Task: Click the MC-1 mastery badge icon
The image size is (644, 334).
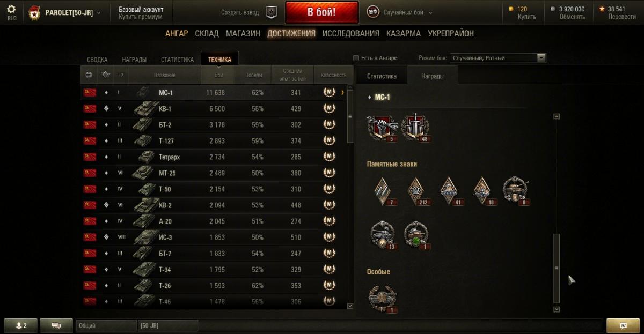Action: pyautogui.click(x=329, y=93)
